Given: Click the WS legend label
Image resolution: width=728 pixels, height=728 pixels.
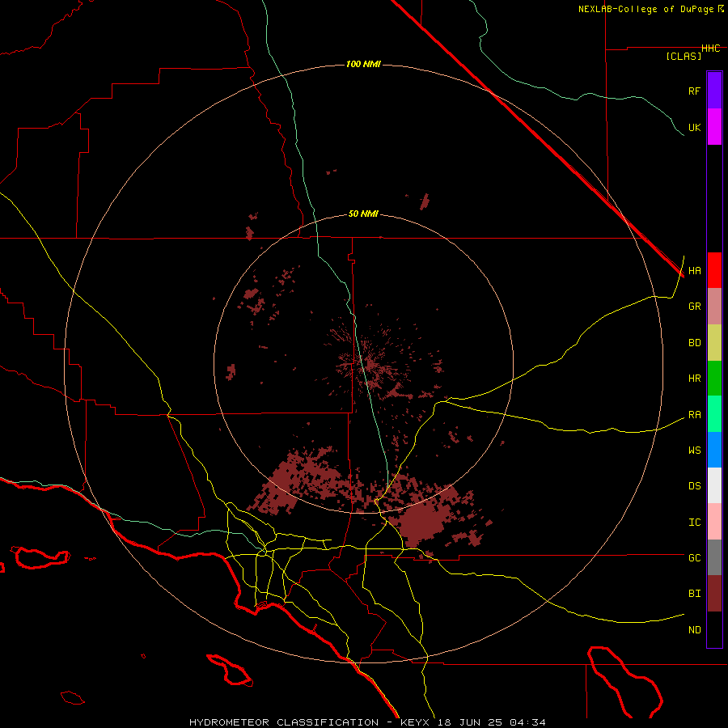Looking at the screenshot, I should (x=694, y=451).
